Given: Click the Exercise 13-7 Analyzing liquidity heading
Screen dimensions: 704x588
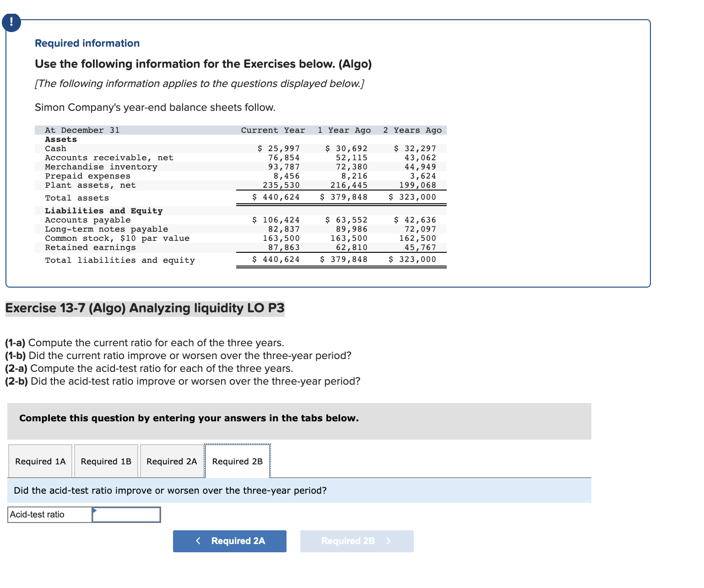Looking at the screenshot, I should point(145,308).
